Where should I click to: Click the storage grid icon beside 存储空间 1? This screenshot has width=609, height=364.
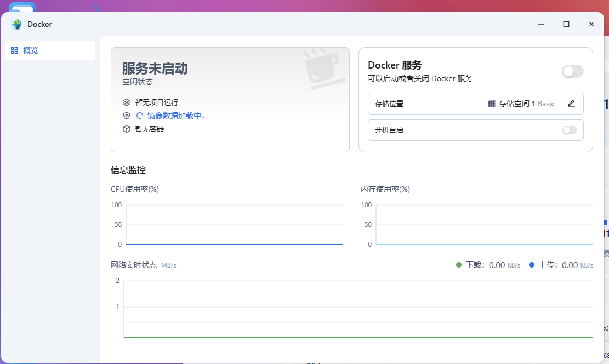coord(492,104)
